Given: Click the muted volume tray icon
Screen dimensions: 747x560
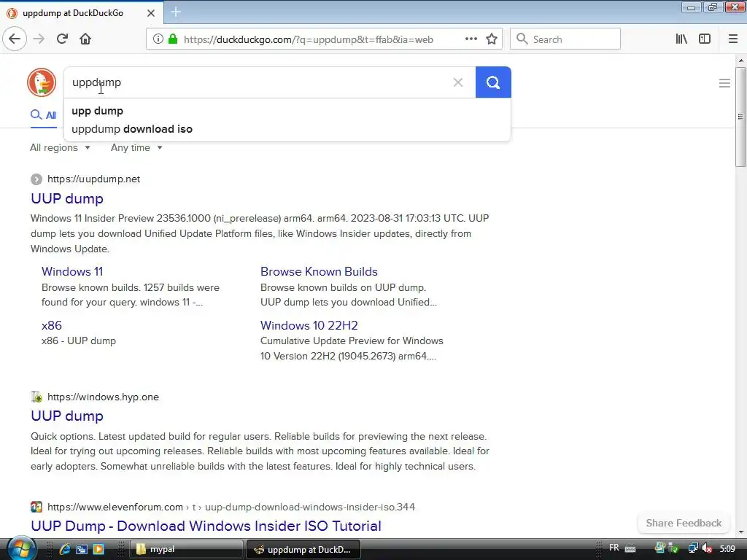Looking at the screenshot, I should coord(708,548).
